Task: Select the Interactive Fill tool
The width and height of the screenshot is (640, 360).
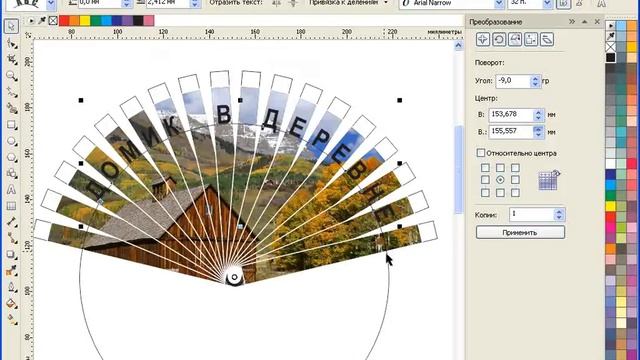Action: pos(11,320)
